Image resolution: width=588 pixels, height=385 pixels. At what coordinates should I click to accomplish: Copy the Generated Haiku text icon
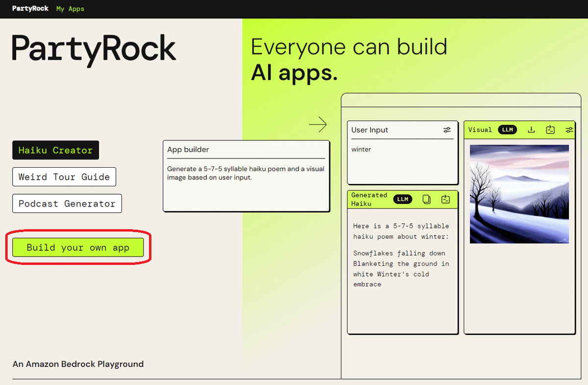pyautogui.click(x=427, y=199)
